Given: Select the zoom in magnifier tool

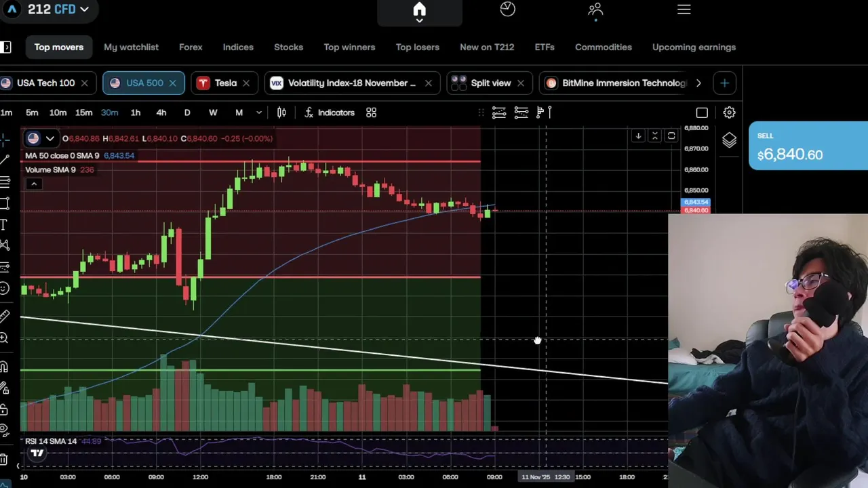Looking at the screenshot, I should pyautogui.click(x=4, y=338).
